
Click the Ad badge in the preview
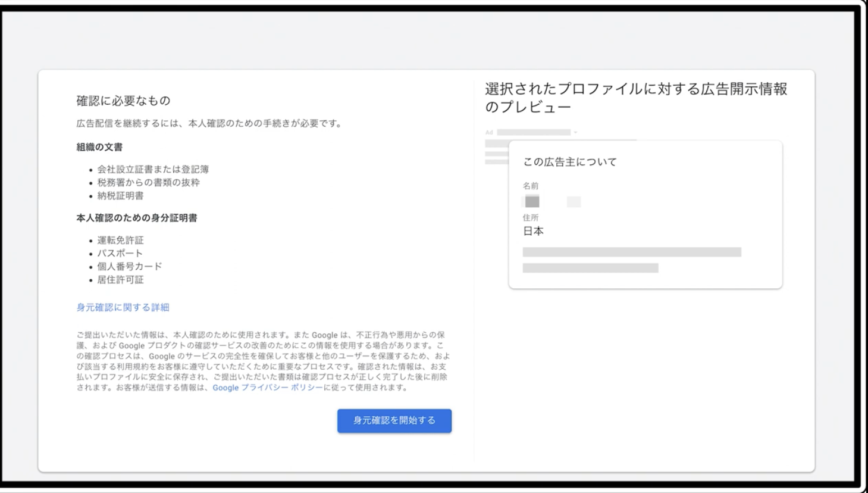click(489, 132)
